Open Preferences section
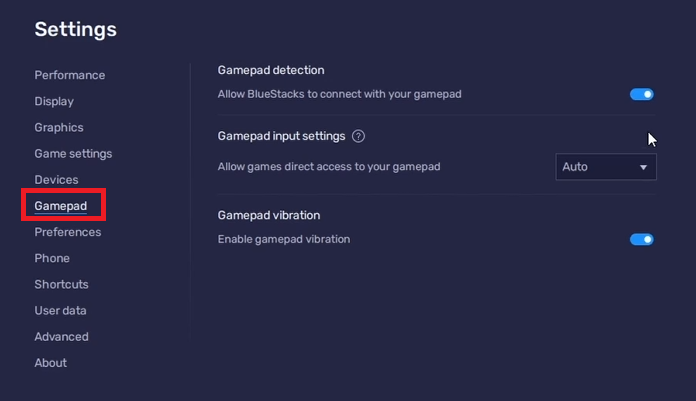 pos(67,232)
